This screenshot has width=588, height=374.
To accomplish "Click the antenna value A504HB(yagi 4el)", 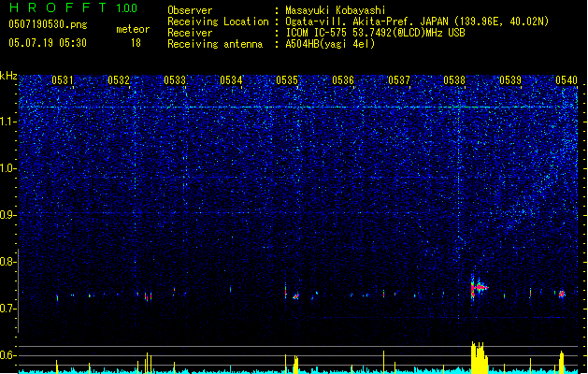I will click(330, 44).
